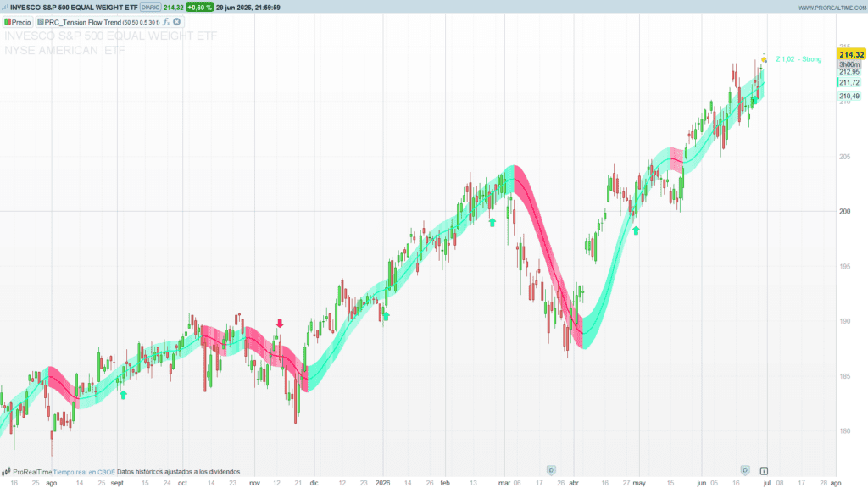Click the +0,60 % change badge
Image resolution: width=868 pixels, height=488 pixels.
[x=199, y=8]
